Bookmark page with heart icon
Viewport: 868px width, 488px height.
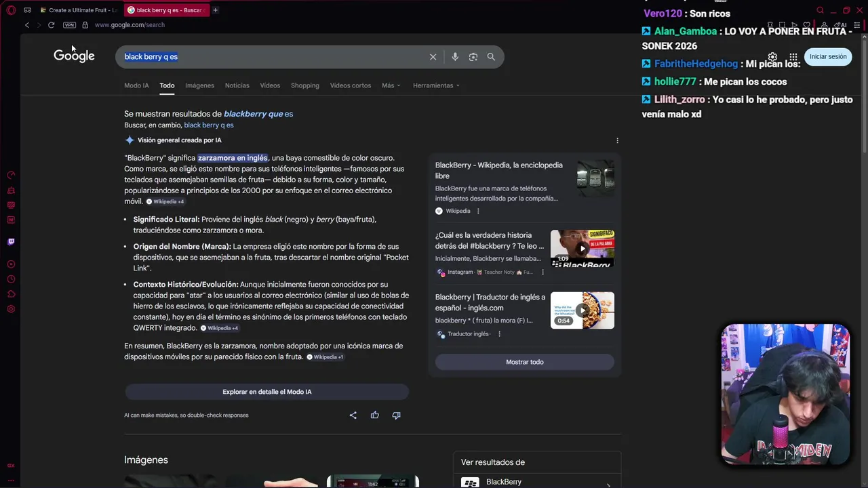(x=806, y=25)
